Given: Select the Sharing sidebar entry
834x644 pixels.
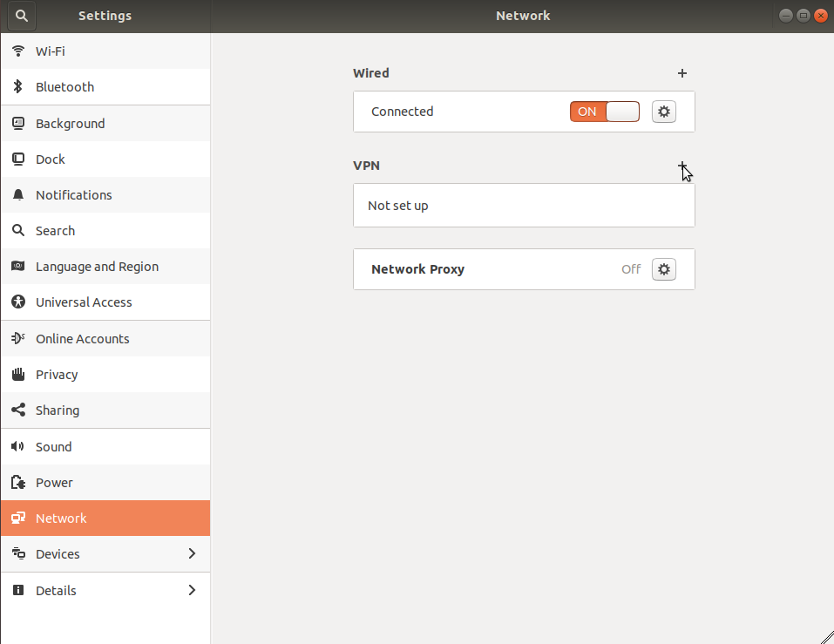Looking at the screenshot, I should pyautogui.click(x=105, y=410).
